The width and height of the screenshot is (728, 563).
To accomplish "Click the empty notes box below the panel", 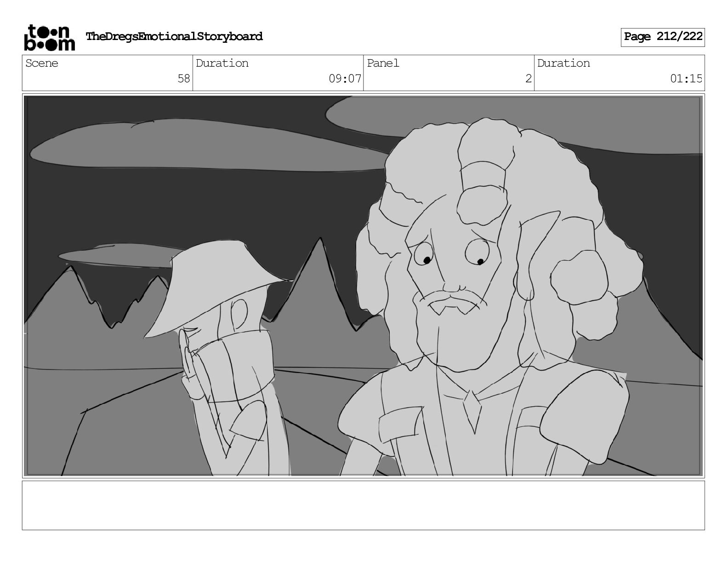I will click(x=364, y=505).
